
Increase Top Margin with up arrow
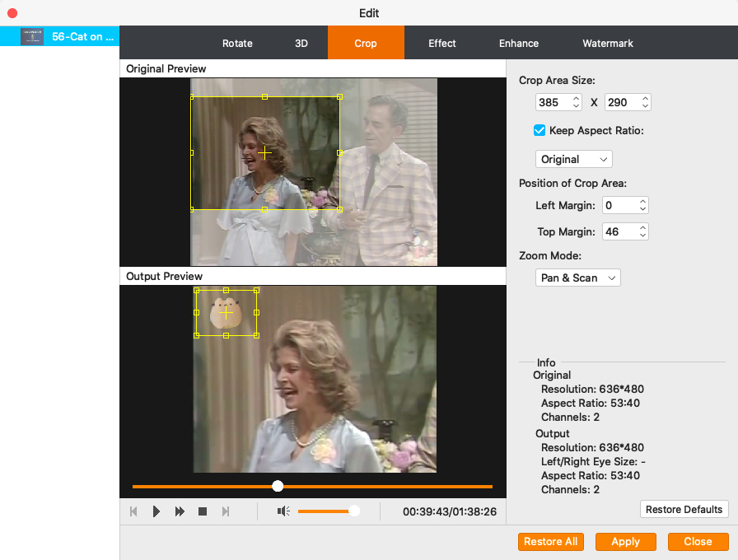[643, 228]
